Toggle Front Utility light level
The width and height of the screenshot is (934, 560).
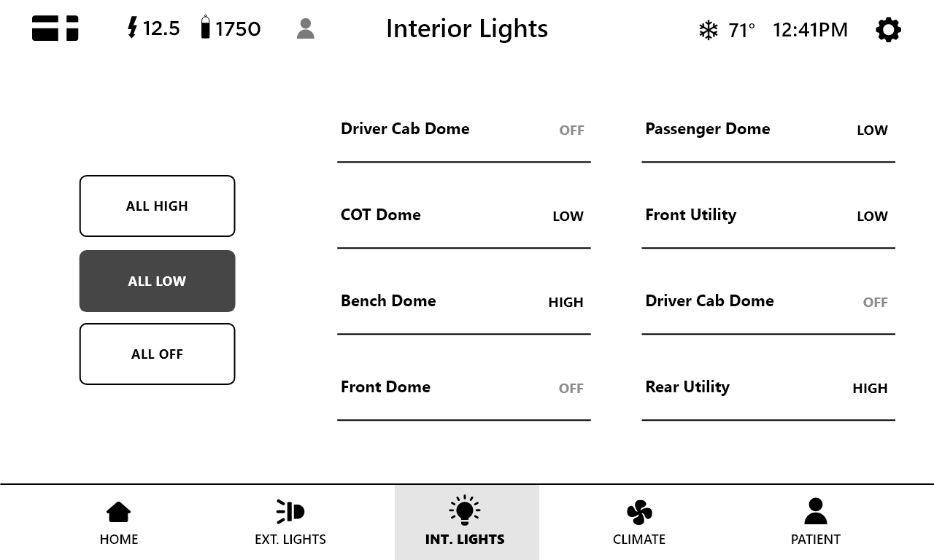[x=872, y=216]
